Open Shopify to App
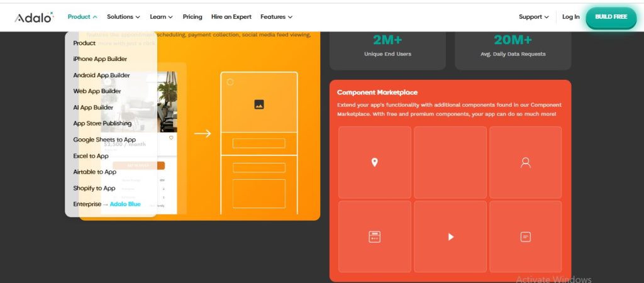 coord(94,188)
